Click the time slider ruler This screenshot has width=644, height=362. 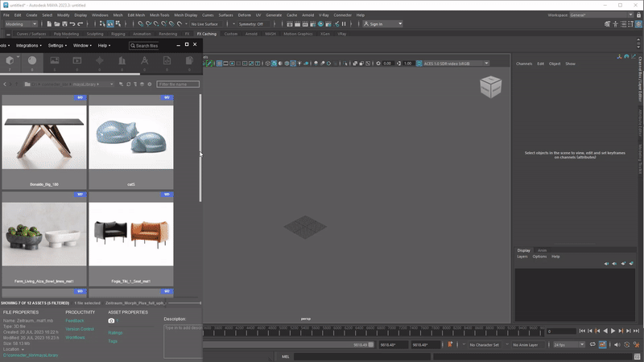[374, 331]
